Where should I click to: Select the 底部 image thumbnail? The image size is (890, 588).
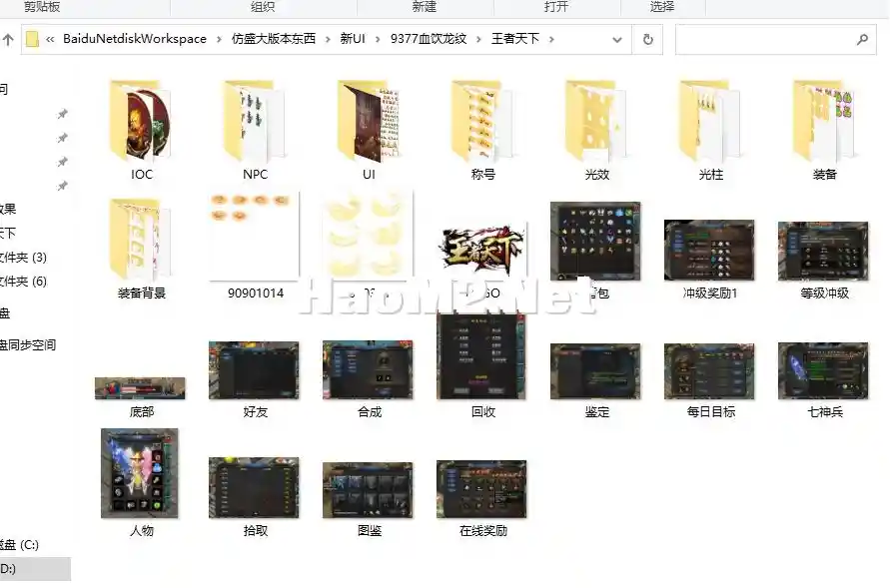[140, 388]
